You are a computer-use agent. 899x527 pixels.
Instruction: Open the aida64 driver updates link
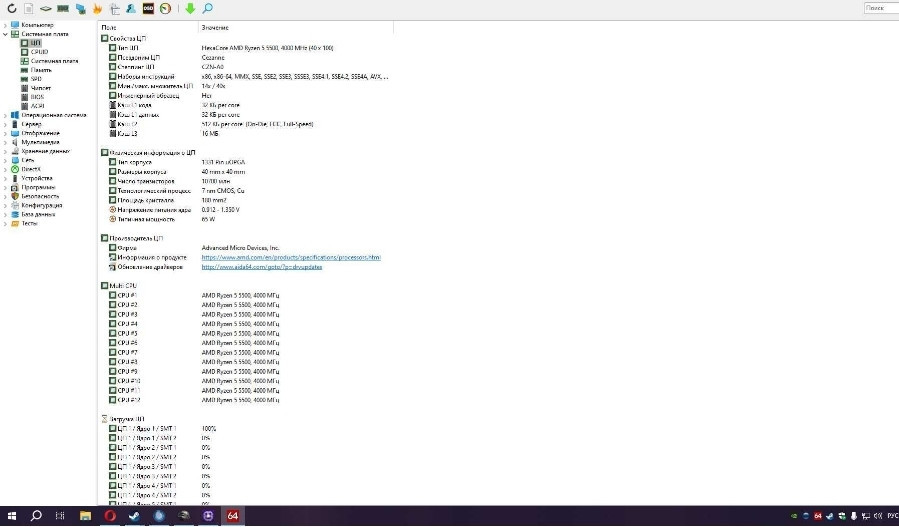point(262,267)
